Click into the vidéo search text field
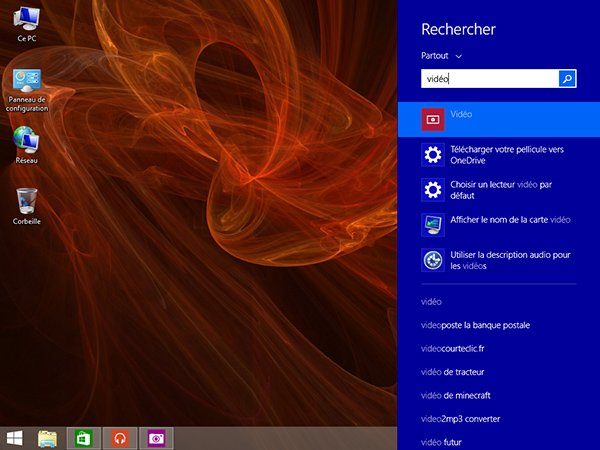The height and width of the screenshot is (450, 600). [x=490, y=79]
